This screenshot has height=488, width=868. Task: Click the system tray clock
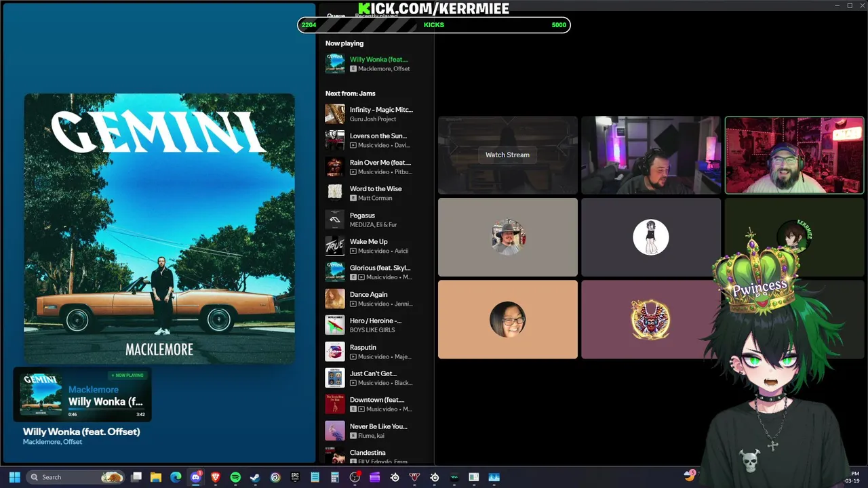[852, 477]
